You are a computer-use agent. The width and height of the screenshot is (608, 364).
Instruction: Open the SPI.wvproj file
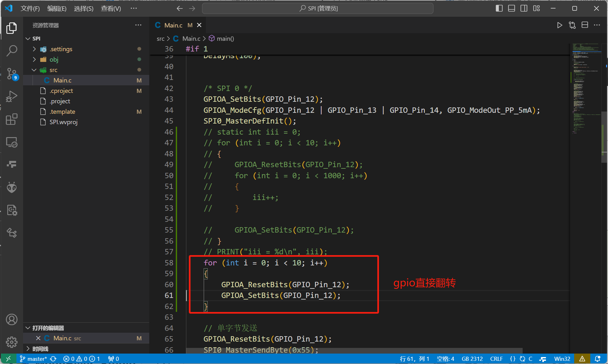86,122
